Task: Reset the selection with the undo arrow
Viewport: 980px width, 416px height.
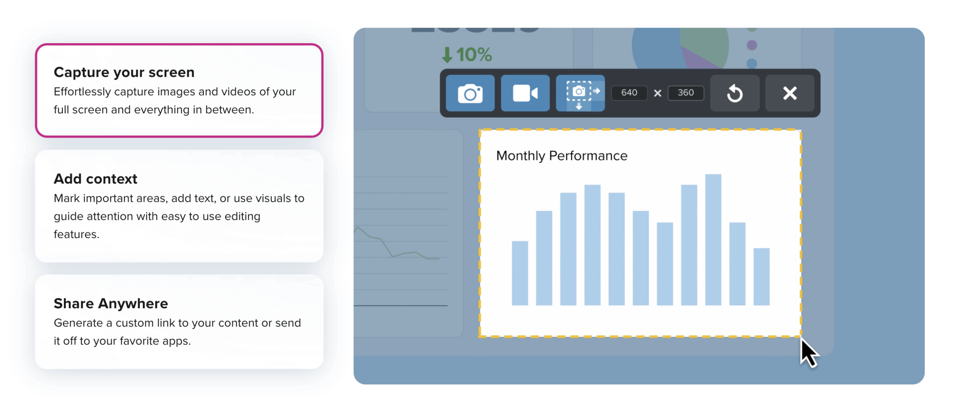Action: tap(734, 93)
